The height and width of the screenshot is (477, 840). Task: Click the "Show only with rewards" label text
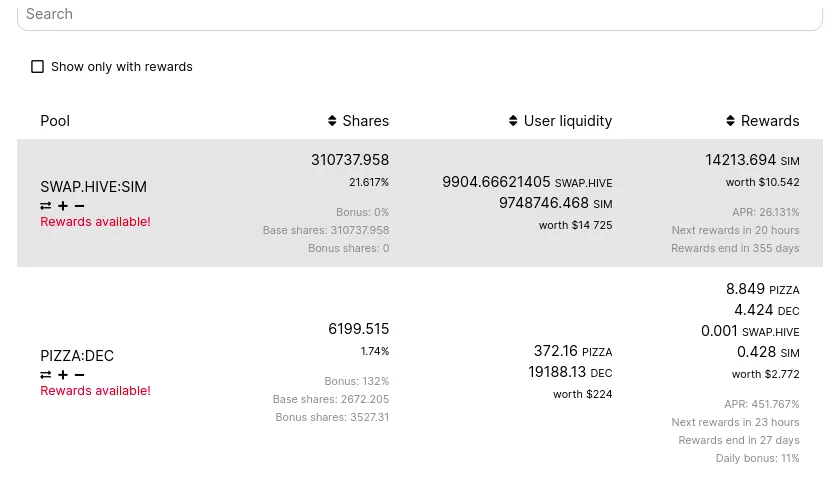click(x=122, y=67)
